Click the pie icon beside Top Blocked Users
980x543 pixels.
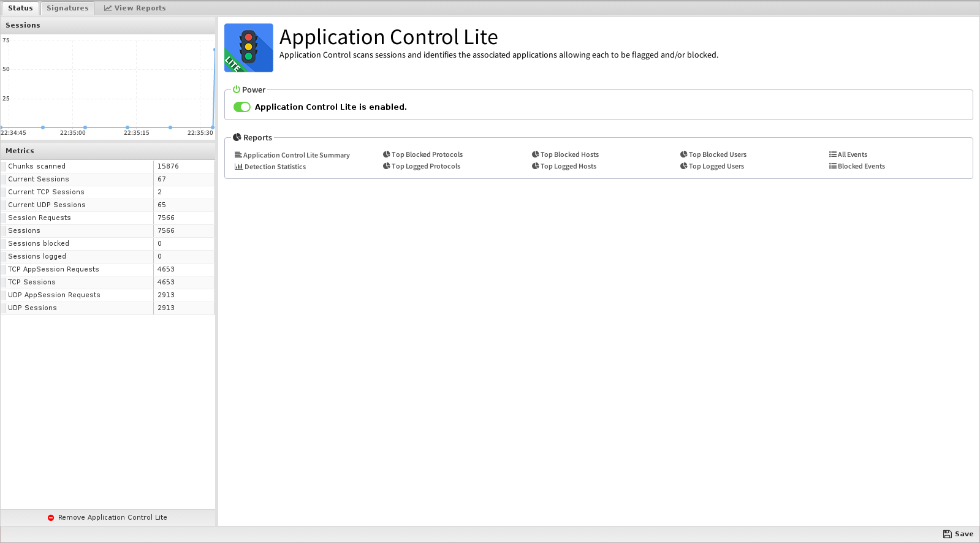(684, 154)
